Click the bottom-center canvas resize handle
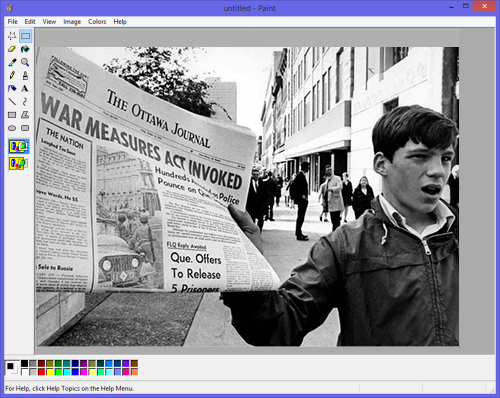500x398 pixels. (x=248, y=347)
